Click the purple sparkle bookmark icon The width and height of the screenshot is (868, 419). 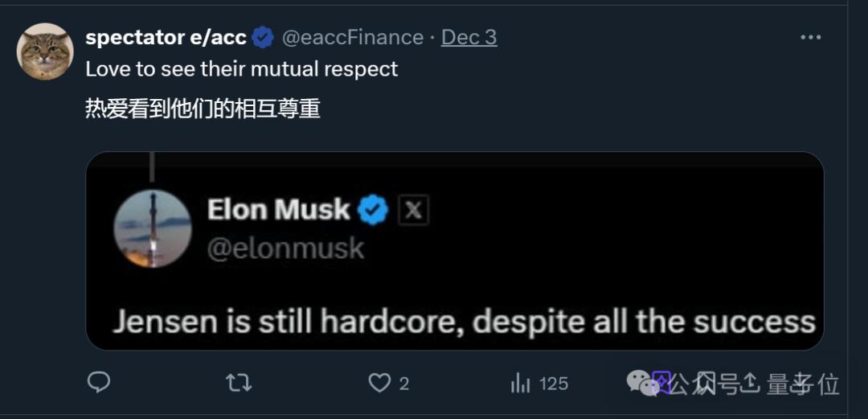coord(661,382)
